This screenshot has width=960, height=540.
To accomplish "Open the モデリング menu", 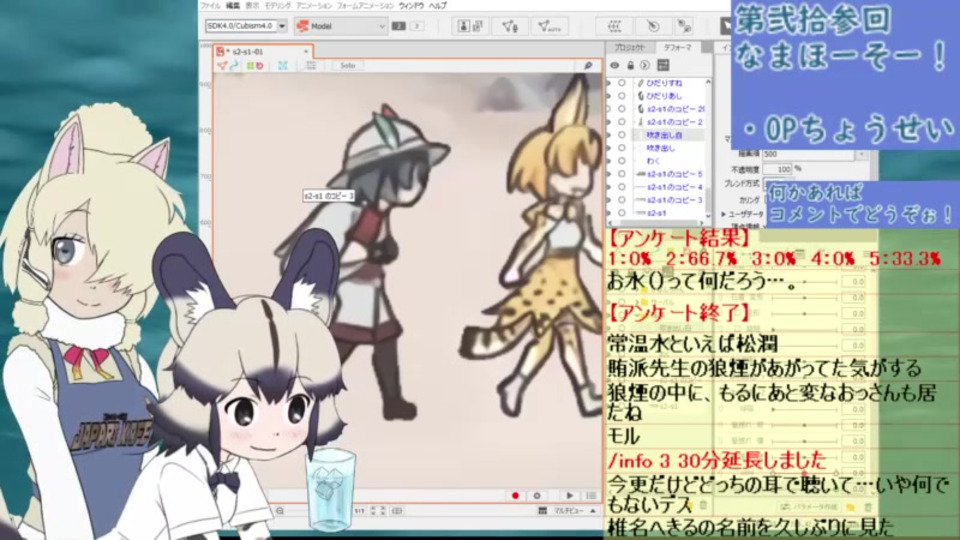I will [278, 6].
